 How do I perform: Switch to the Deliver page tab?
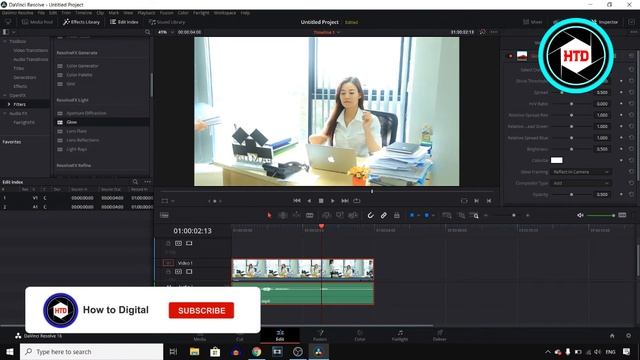coord(440,336)
